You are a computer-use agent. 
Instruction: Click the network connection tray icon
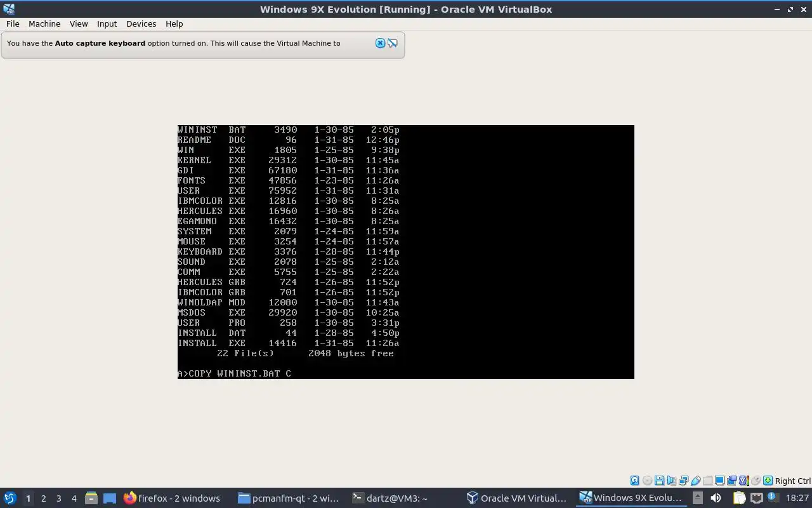coord(757,498)
